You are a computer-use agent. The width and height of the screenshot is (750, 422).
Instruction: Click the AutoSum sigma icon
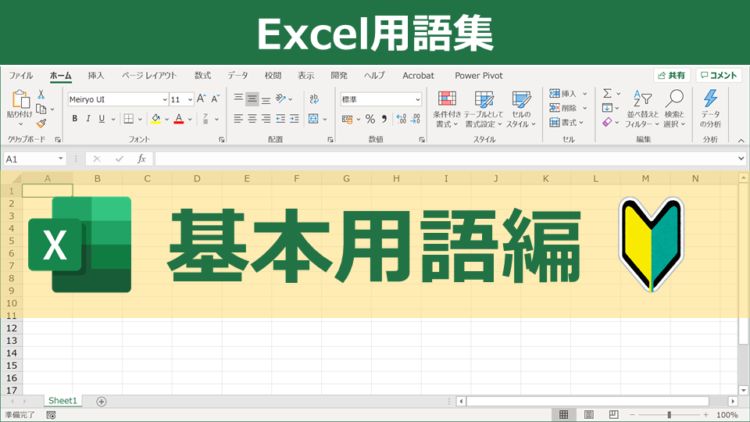pyautogui.click(x=607, y=94)
